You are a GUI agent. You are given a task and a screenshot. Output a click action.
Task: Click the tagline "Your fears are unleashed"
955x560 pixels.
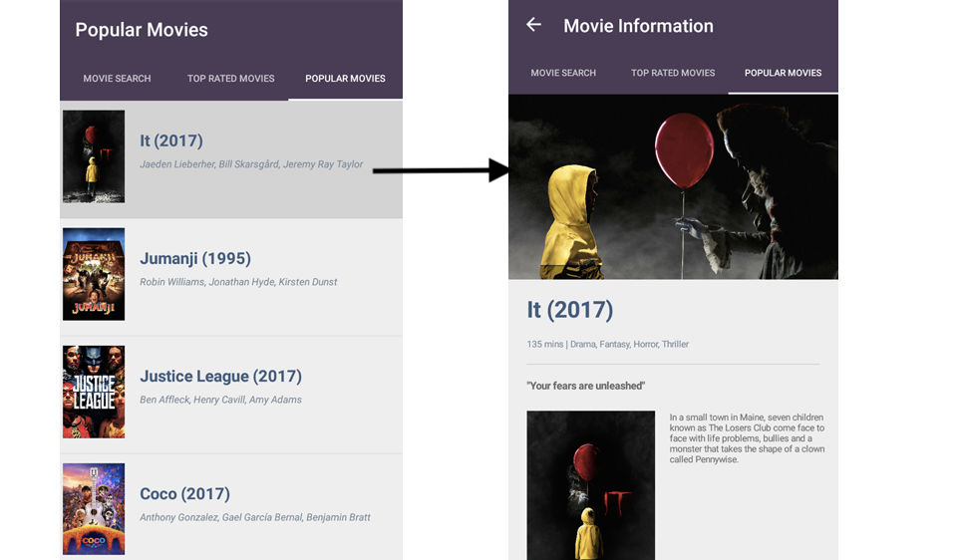pos(586,386)
